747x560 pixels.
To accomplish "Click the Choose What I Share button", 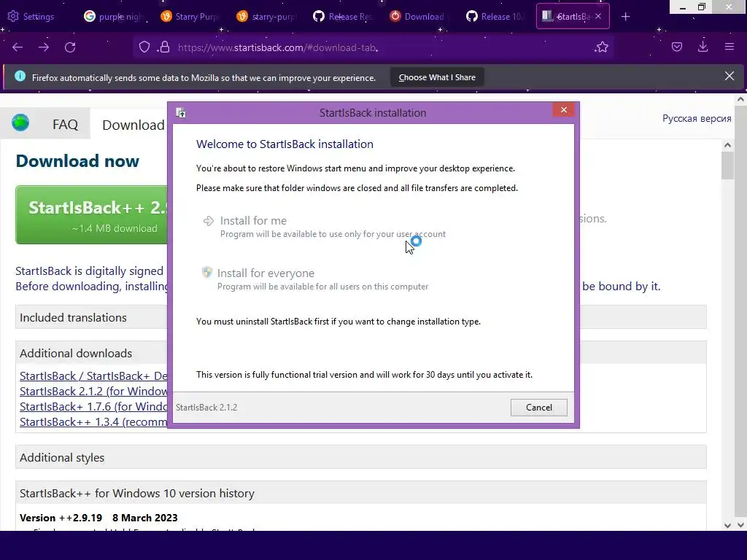I will point(437,77).
